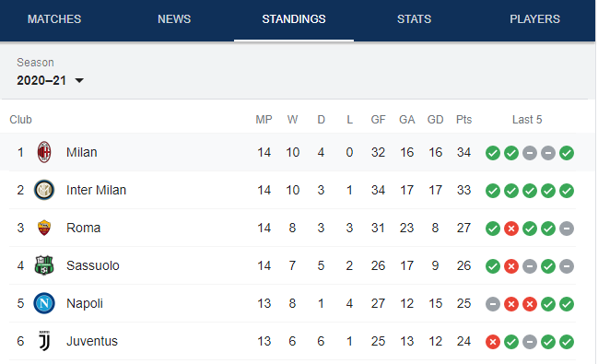Open the Juventus team name link
Screen dimensions: 598x364
[92, 341]
